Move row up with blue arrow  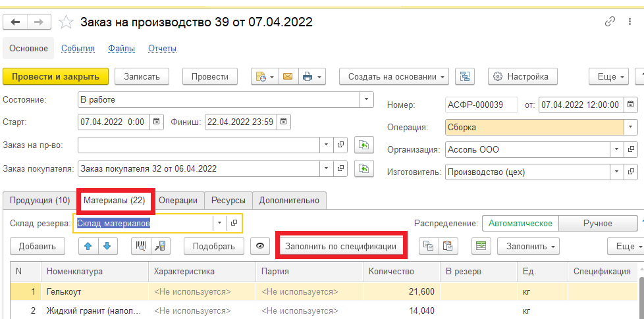88,246
